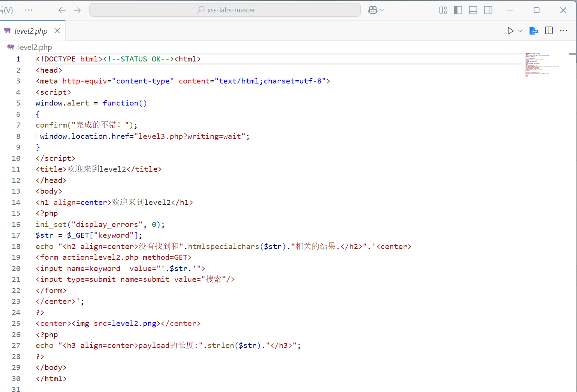This screenshot has height=392, width=577.
Task: Click line number 1 in the gutter
Action: click(x=18, y=59)
